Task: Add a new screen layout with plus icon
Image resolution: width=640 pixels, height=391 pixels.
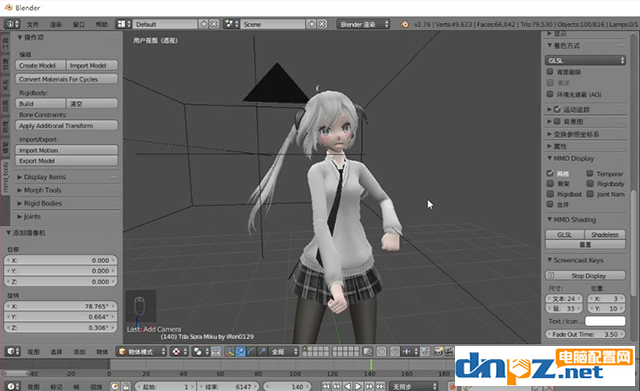Action: tap(203, 24)
